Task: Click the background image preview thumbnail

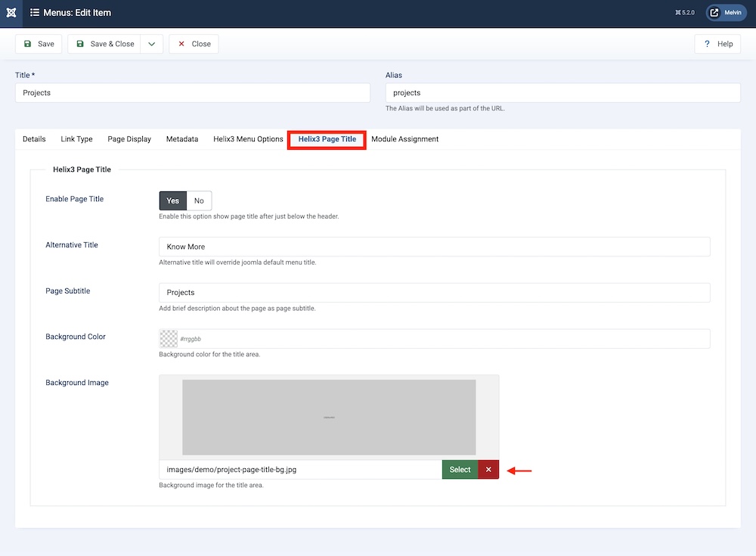Action: point(329,417)
